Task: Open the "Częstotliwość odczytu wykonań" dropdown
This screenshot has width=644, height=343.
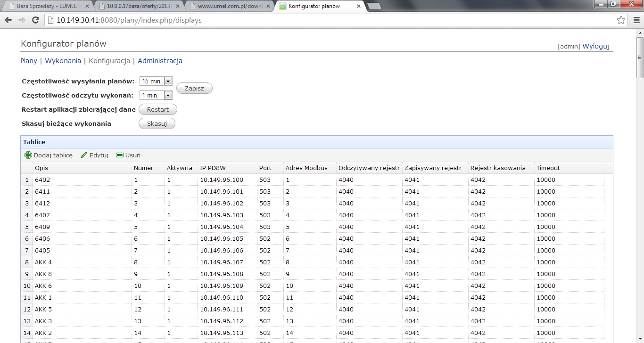Action: (x=167, y=95)
